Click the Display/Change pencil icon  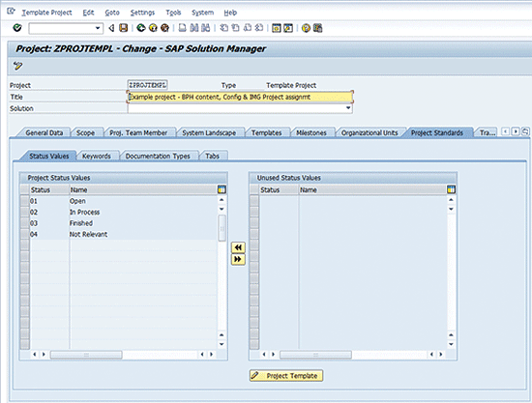pyautogui.click(x=17, y=66)
